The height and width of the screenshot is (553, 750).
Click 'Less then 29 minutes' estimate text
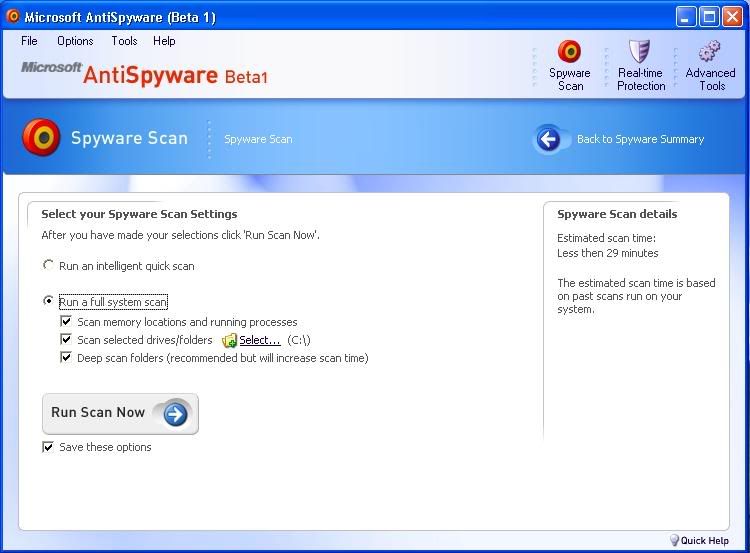(607, 253)
